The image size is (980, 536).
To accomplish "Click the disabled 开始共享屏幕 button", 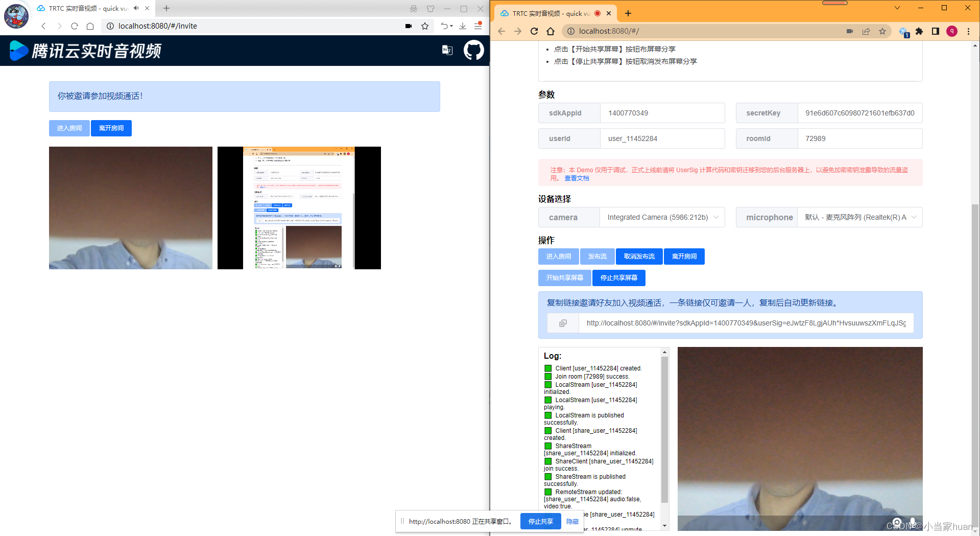I will (x=565, y=278).
